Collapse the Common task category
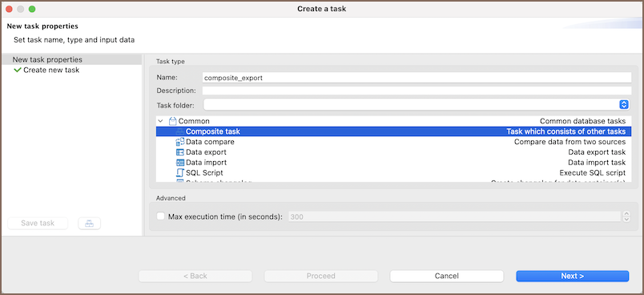Viewport: 644px width, 295px height. point(160,121)
